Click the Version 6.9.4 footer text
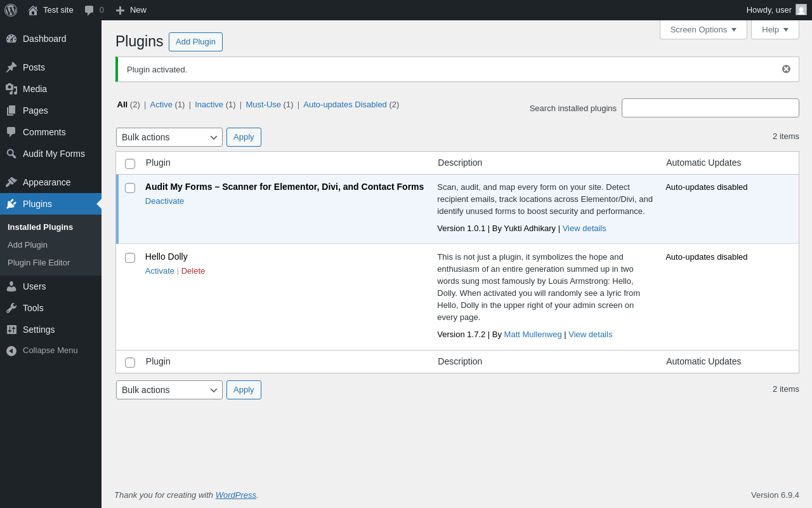The height and width of the screenshot is (508, 812). [x=775, y=495]
